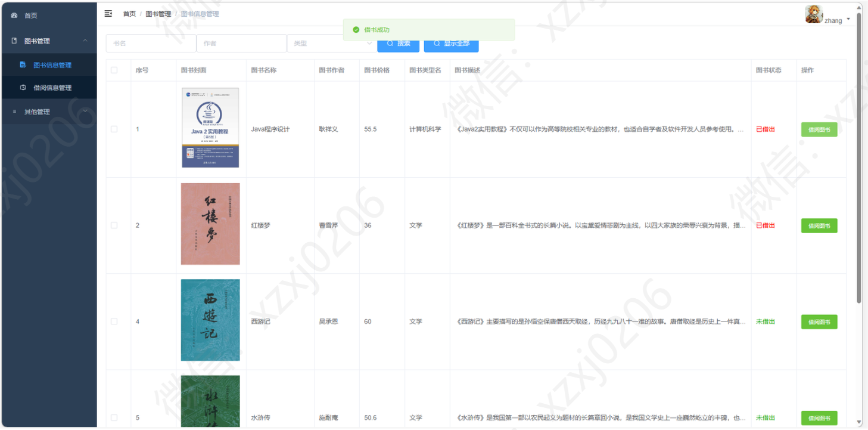Click the 借阅信息管理 menu icon
This screenshot has width=868, height=430.
click(x=23, y=87)
